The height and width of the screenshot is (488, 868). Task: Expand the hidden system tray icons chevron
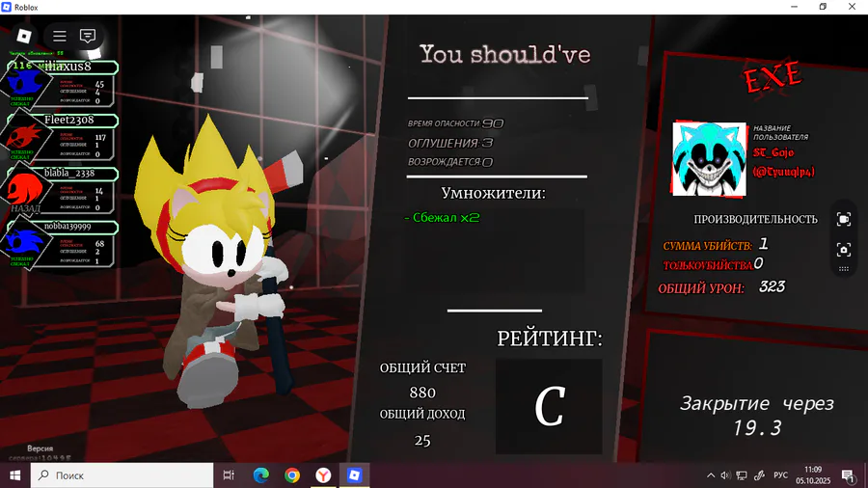711,475
